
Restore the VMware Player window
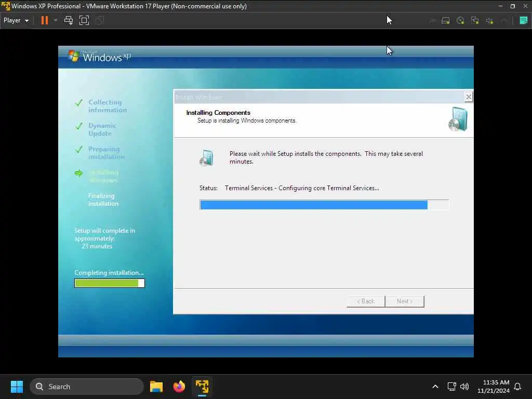[513, 6]
